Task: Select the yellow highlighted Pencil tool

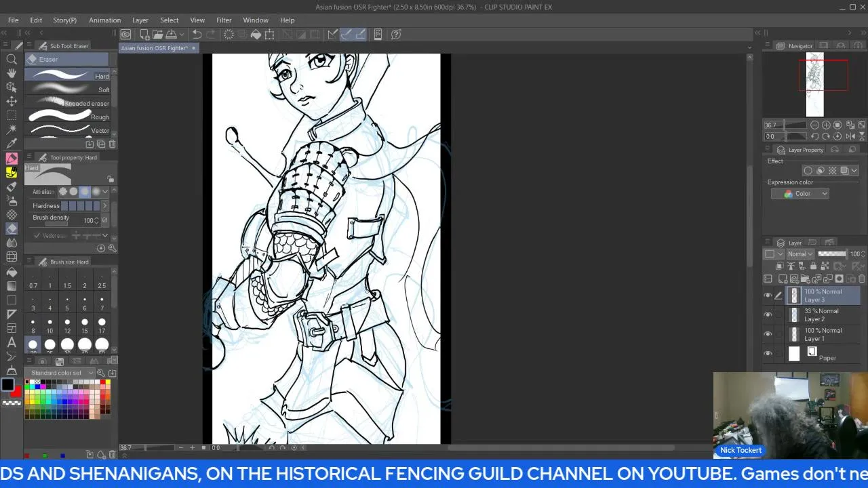Action: pyautogui.click(x=12, y=172)
